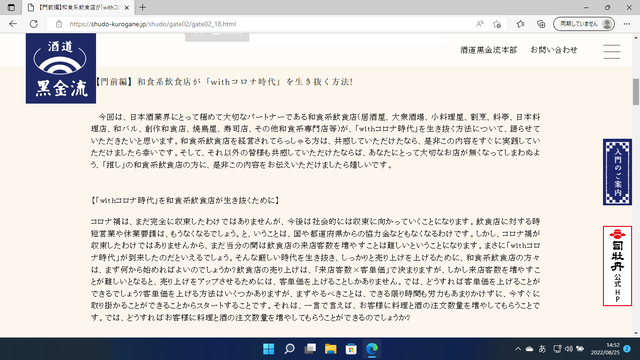Toggle the Japanese IME あ indicator
The image size is (640, 360).
coord(542,349)
